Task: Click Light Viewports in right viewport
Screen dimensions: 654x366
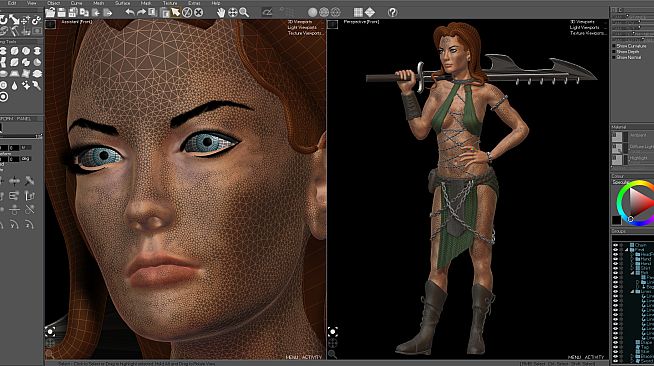Action: click(x=584, y=28)
